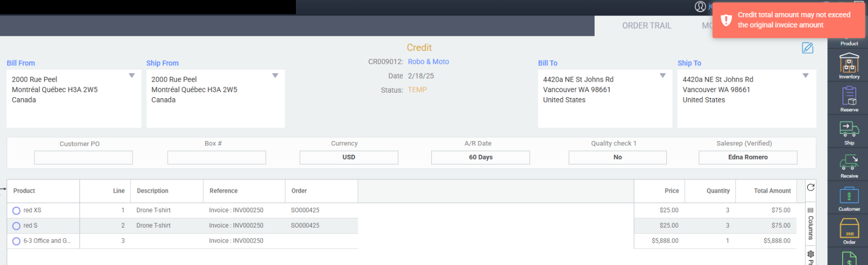Open the Receive module icon
This screenshot has height=265, width=868.
[x=849, y=165]
